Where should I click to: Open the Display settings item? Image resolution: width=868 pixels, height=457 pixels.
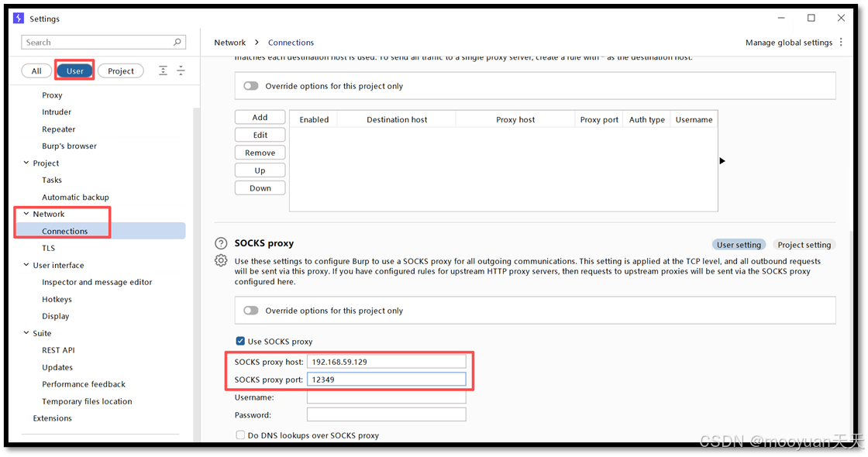tap(55, 316)
